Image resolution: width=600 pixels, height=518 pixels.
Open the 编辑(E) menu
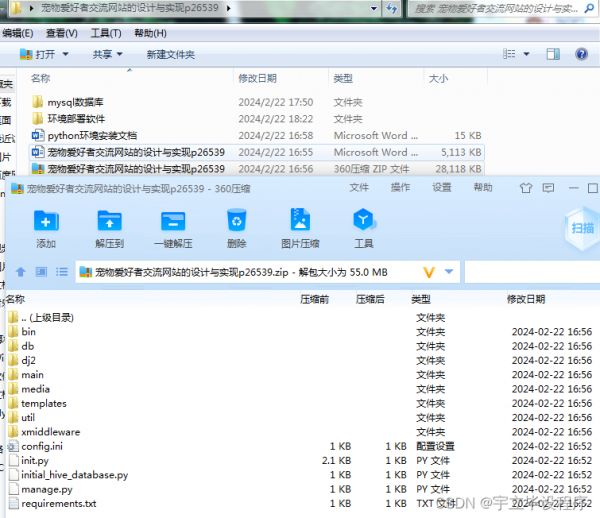(18, 33)
